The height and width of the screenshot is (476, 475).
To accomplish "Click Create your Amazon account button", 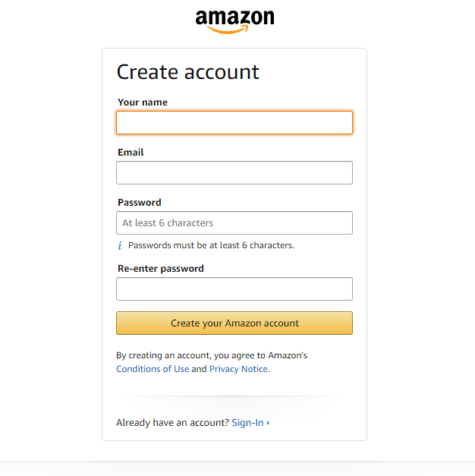I will (x=234, y=323).
